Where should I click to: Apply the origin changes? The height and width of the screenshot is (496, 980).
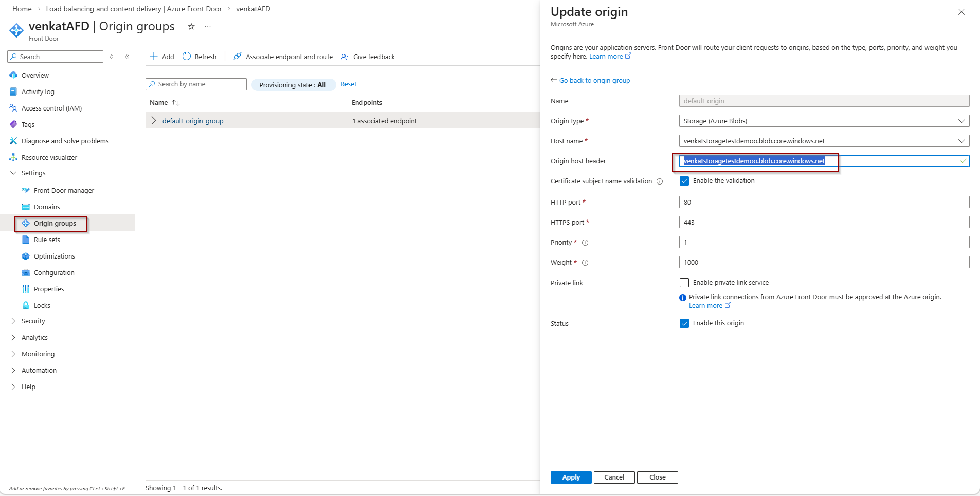pos(571,477)
